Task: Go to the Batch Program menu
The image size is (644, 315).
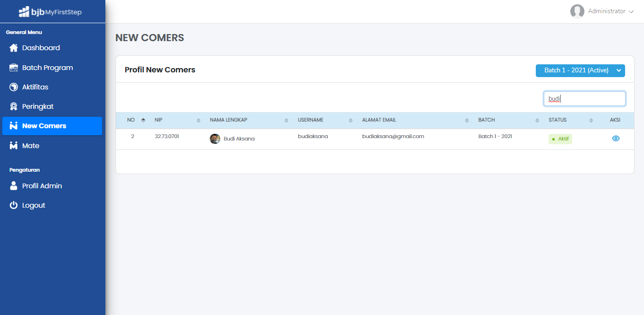Action: click(x=47, y=68)
